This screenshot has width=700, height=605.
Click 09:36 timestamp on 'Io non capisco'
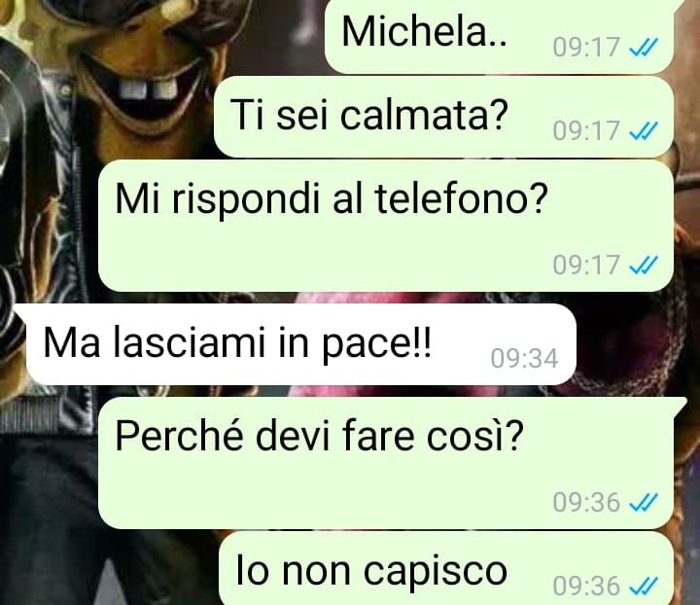586,586
